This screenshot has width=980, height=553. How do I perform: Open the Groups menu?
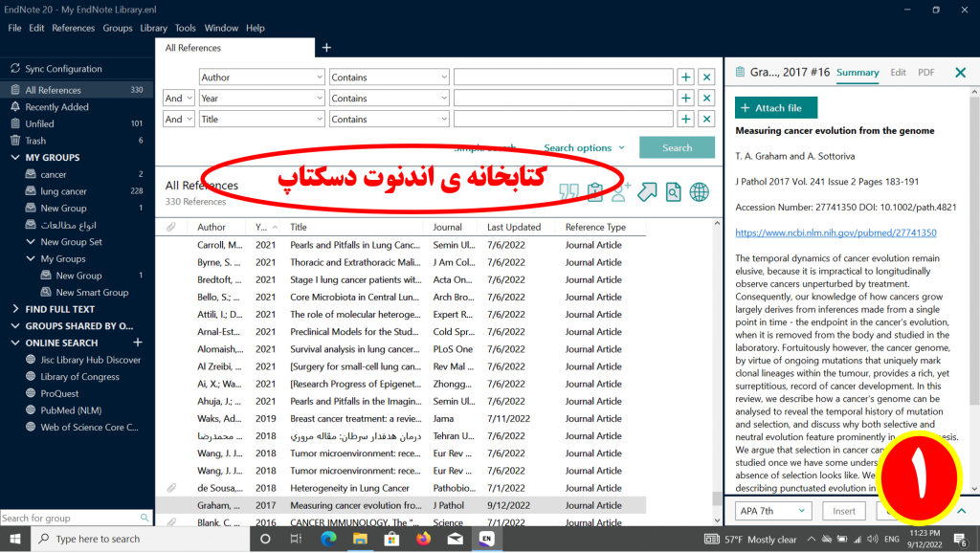point(118,28)
